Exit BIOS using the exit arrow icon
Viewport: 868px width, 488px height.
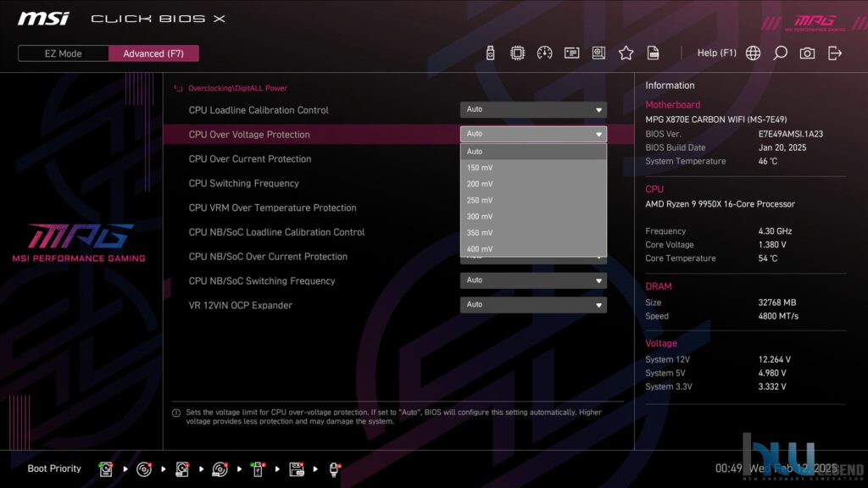click(835, 53)
